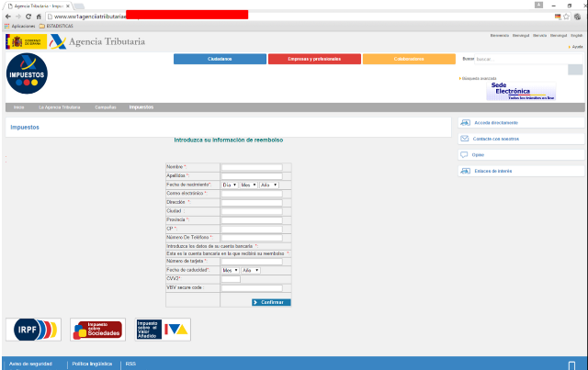Open La Agencia Tributaria menu item
The width and height of the screenshot is (588, 370).
(59, 107)
